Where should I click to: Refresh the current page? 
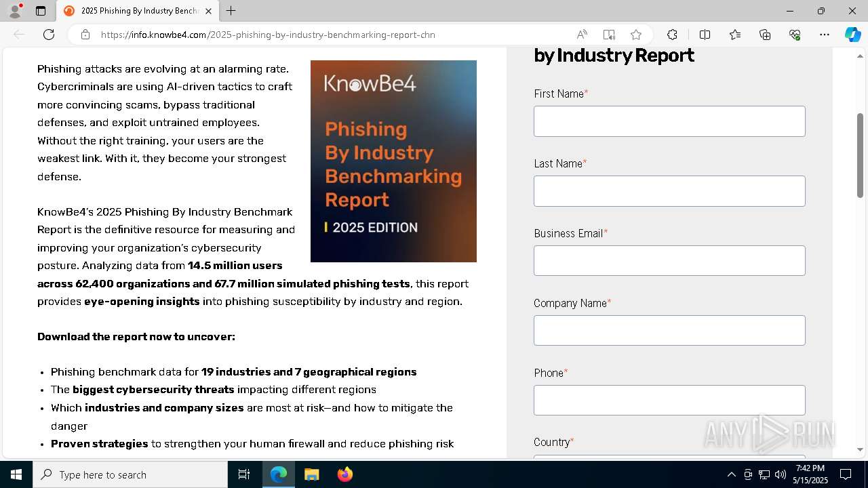[x=49, y=35]
